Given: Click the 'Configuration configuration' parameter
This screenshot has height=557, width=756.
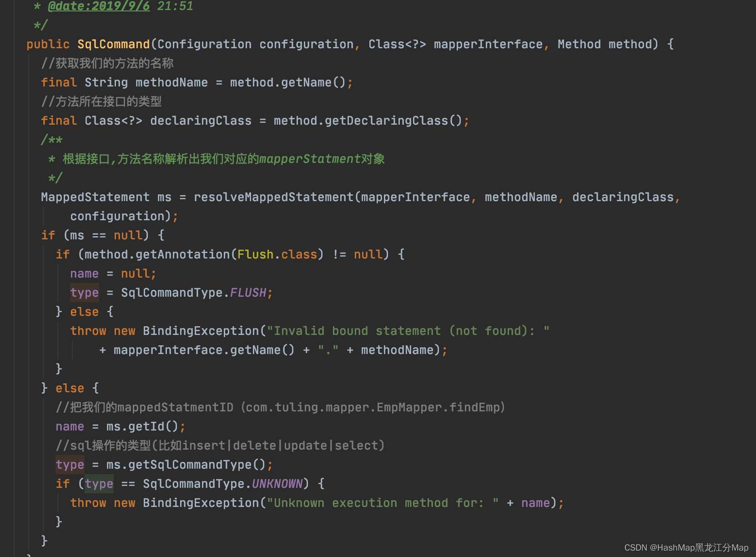Looking at the screenshot, I should tap(255, 44).
